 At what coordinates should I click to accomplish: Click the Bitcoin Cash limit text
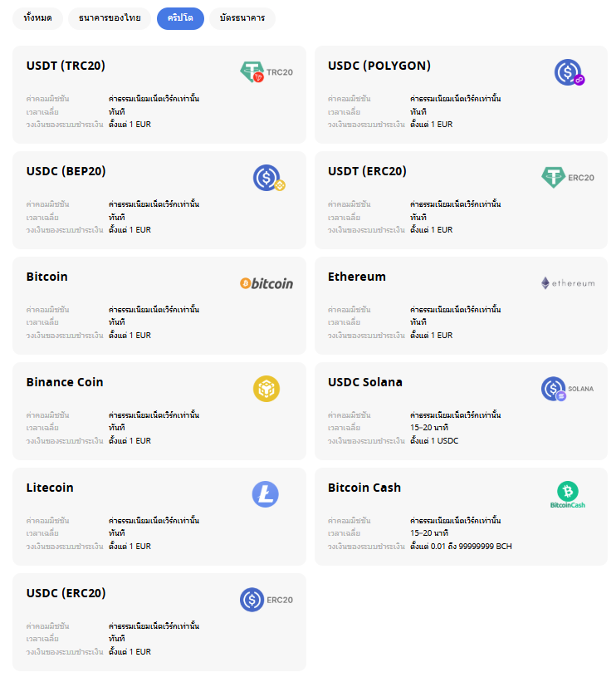coord(461,546)
